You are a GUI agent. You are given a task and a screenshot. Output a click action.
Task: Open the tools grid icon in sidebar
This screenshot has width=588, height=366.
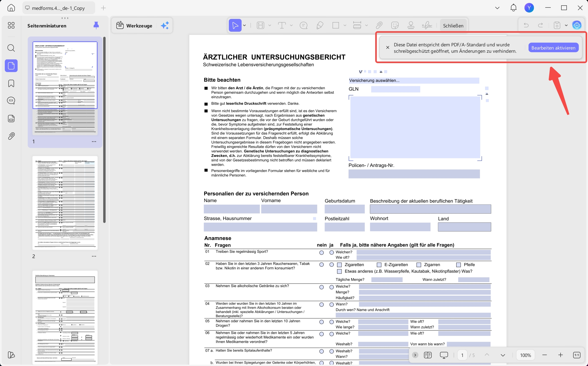point(11,25)
